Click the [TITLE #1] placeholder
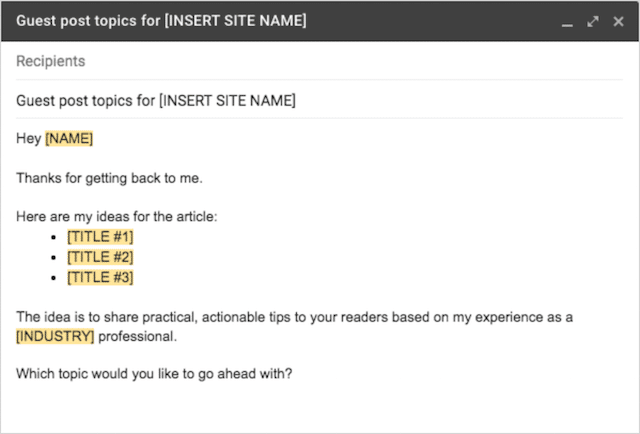Image resolution: width=640 pixels, height=434 pixels. click(x=100, y=236)
